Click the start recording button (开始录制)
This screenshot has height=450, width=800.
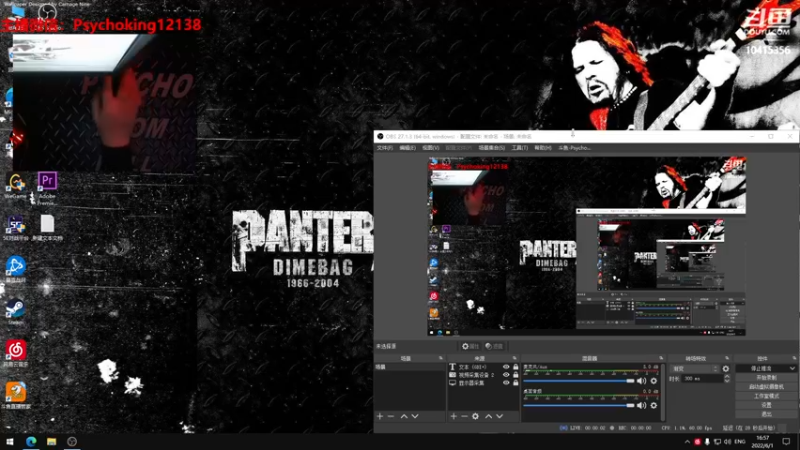[x=766, y=378]
